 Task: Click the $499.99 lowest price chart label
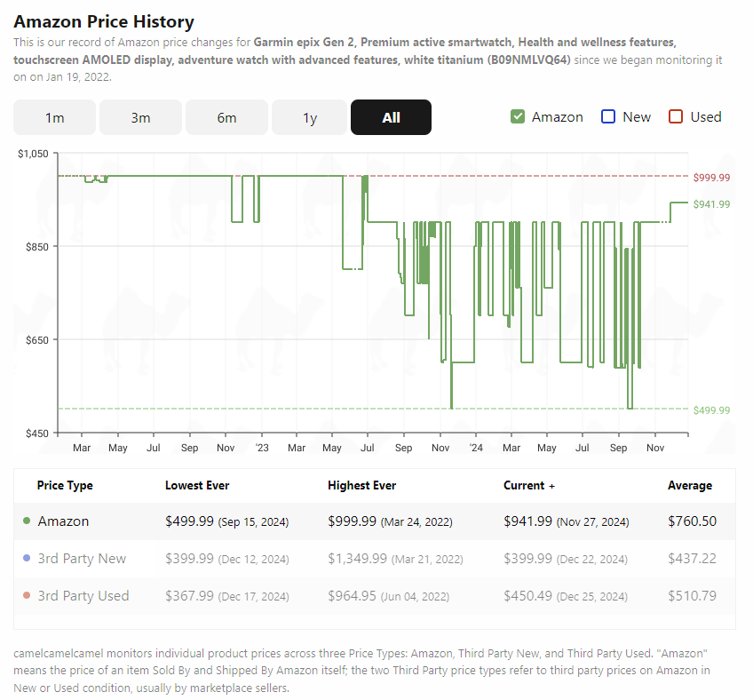(x=711, y=410)
